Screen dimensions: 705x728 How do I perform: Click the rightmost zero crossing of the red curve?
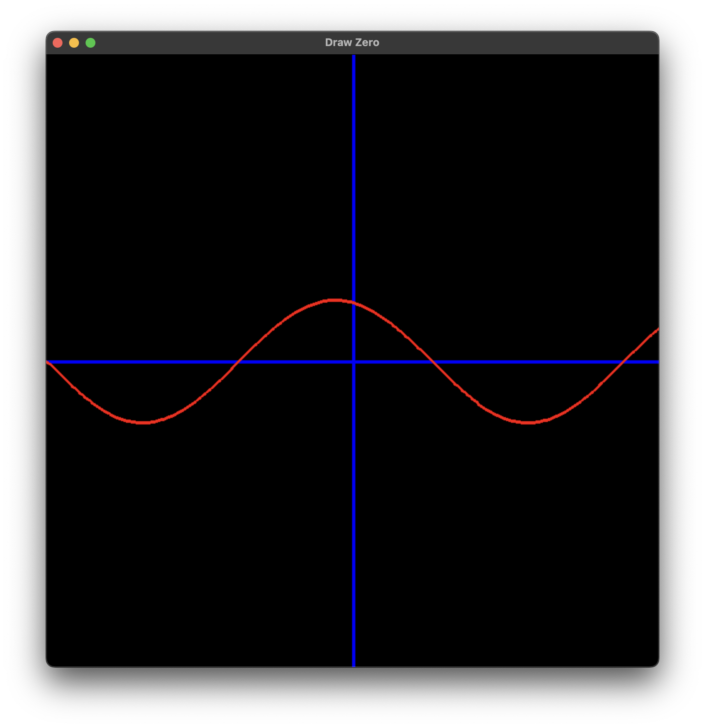[x=624, y=362]
